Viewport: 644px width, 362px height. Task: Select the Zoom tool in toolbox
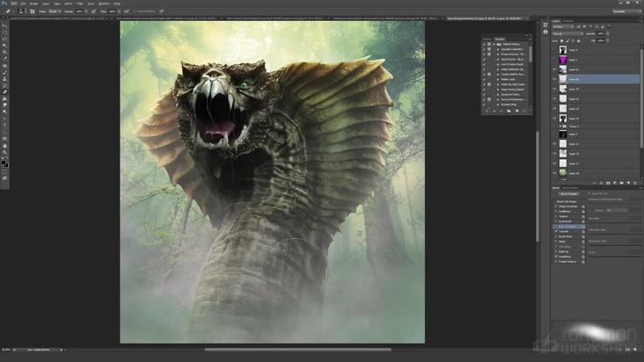[x=5, y=152]
